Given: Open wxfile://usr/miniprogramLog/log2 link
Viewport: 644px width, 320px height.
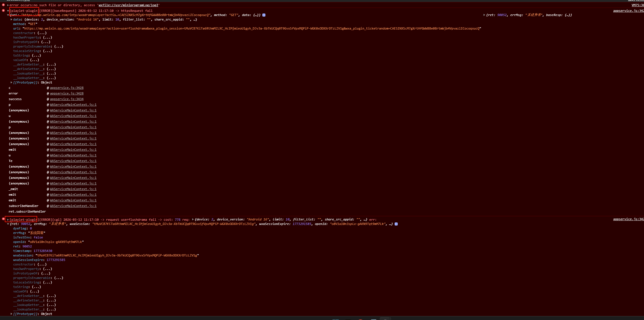Looking at the screenshot, I should point(128,5).
